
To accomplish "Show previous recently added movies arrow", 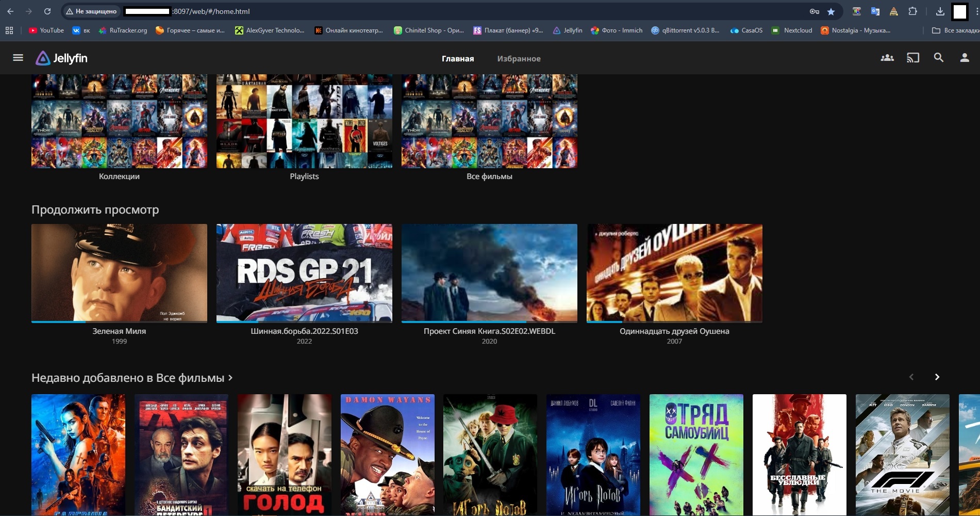I will click(911, 377).
